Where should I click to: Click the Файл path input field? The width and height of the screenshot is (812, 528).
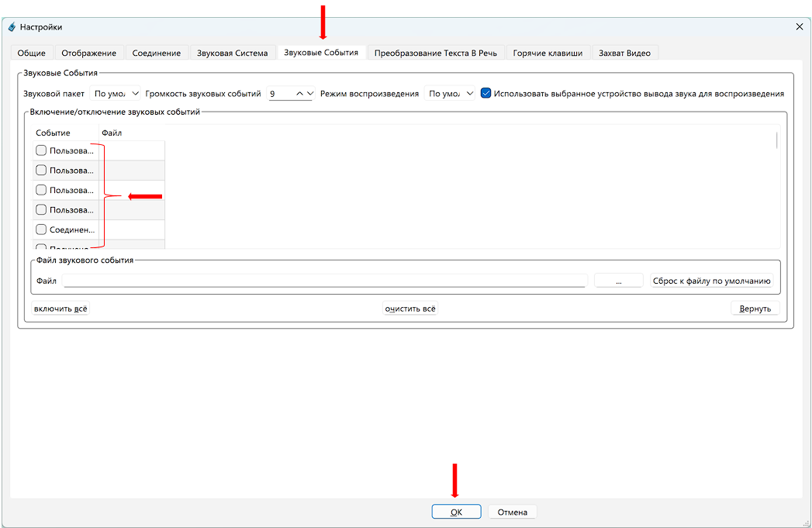pos(324,281)
